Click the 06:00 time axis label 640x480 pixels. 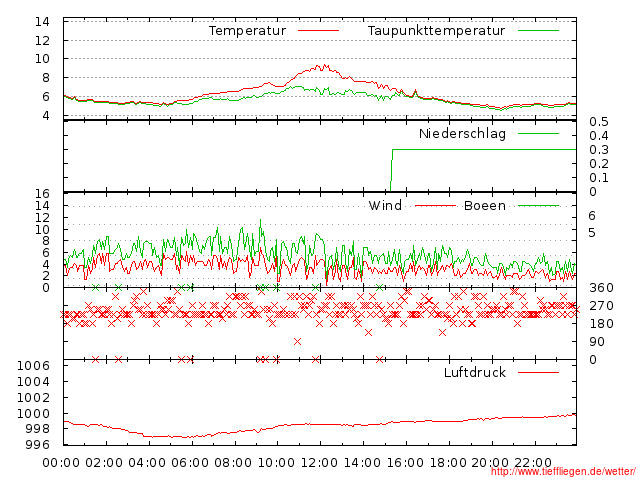click(190, 463)
